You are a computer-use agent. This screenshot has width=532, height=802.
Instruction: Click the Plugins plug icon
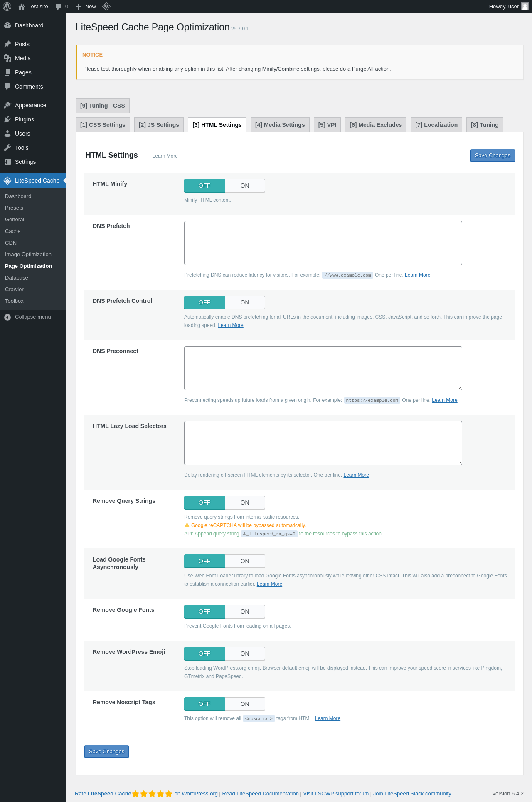(7, 119)
